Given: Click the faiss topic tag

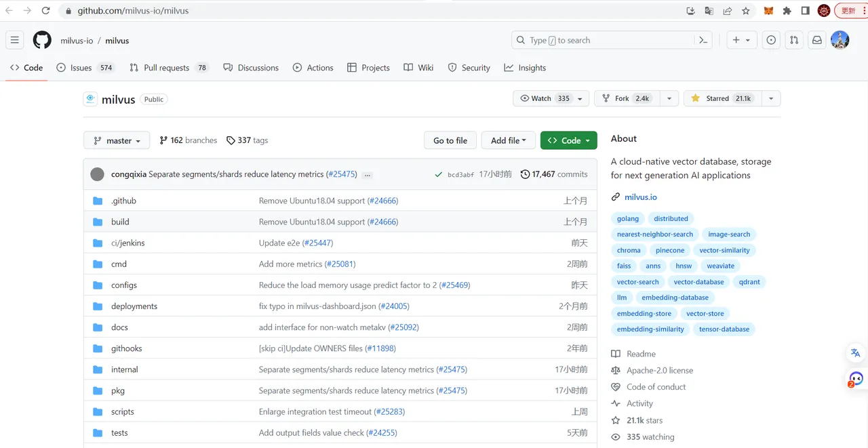Looking at the screenshot, I should click(x=624, y=266).
